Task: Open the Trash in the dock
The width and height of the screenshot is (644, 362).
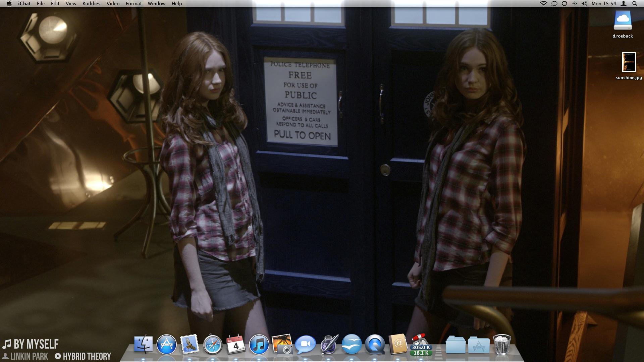Action: tap(502, 345)
